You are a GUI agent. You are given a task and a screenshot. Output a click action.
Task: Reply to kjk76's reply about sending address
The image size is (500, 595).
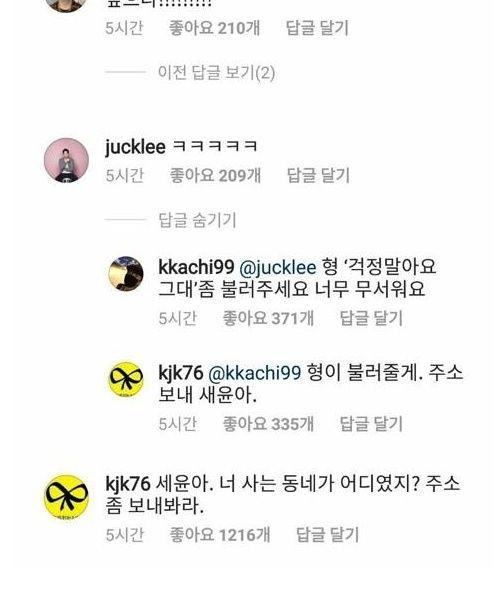coord(371,424)
